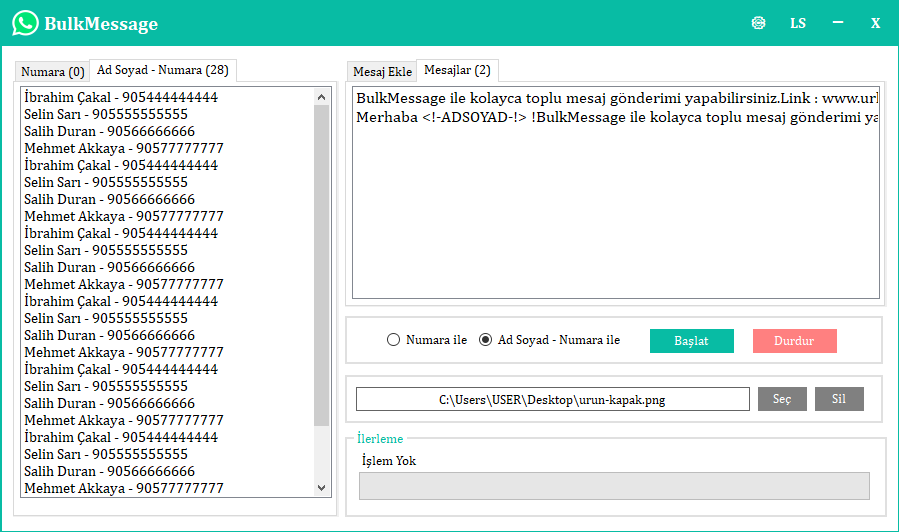Switch to the Numara (0) tab
Screen dimensions: 899x532
coord(52,72)
